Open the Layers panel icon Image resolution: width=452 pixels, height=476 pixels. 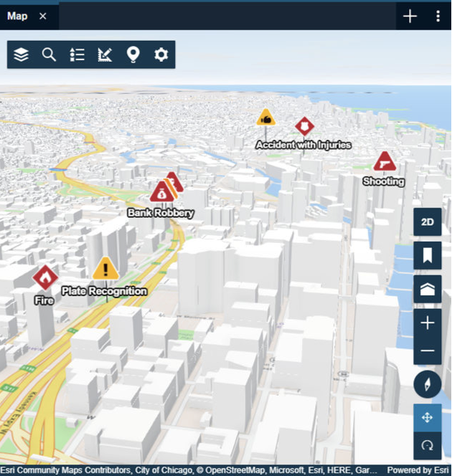pyautogui.click(x=22, y=54)
